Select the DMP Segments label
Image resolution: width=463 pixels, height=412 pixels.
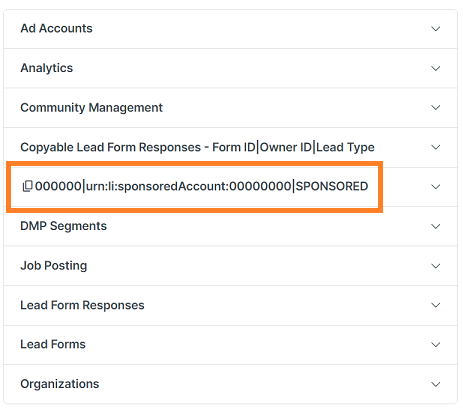[x=63, y=226]
